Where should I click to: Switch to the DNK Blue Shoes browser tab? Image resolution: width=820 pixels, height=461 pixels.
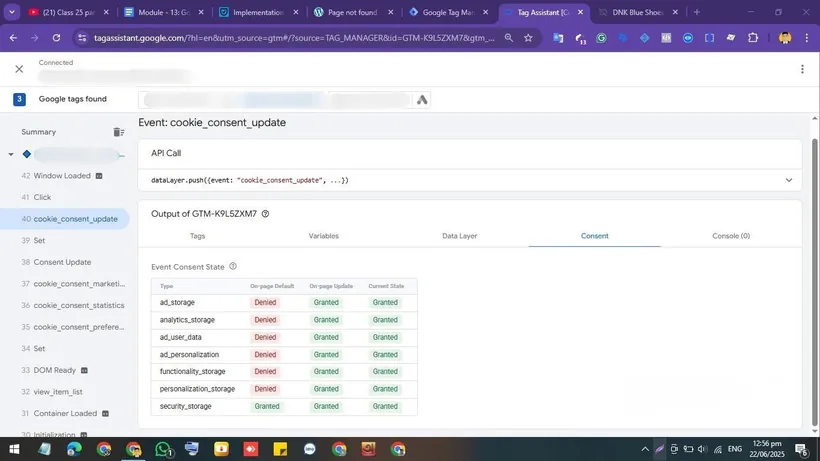coord(638,12)
